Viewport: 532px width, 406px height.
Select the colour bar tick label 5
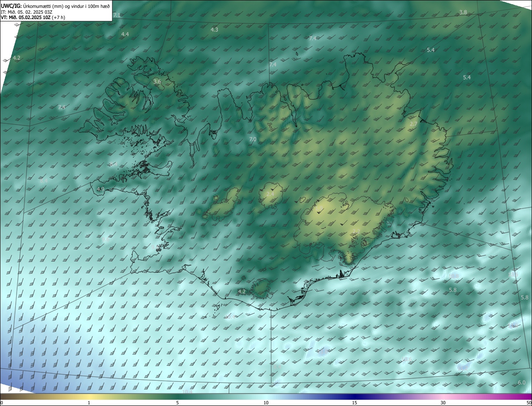coord(177,403)
